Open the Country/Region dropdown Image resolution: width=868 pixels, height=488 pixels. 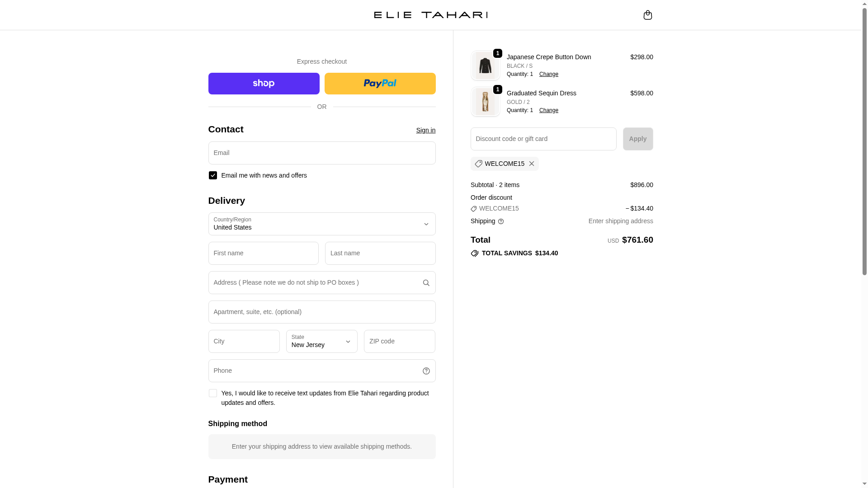(322, 224)
